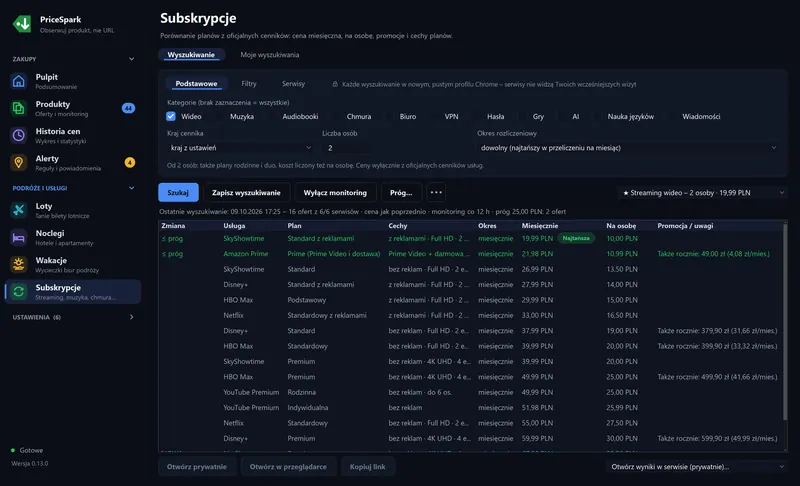Click the Subskrypcje refresh-arrows icon
Screen dimensions: 800x486
(x=19, y=291)
